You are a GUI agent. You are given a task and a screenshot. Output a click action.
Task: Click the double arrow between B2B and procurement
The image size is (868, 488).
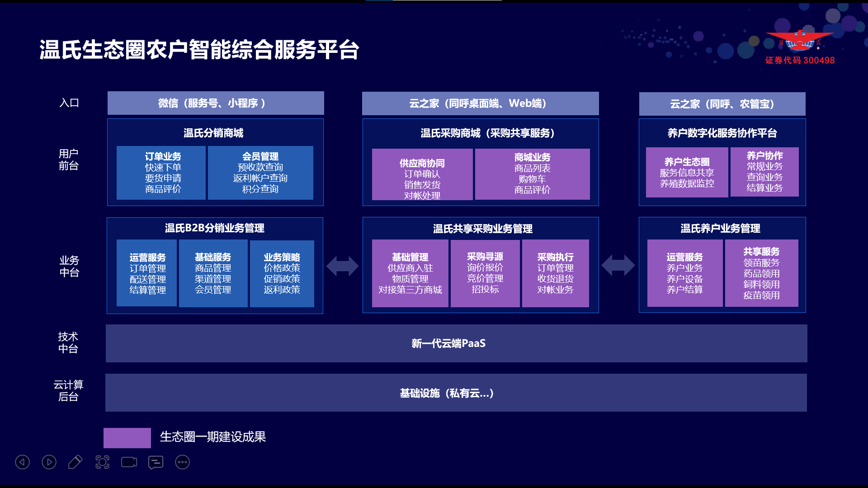pos(343,266)
